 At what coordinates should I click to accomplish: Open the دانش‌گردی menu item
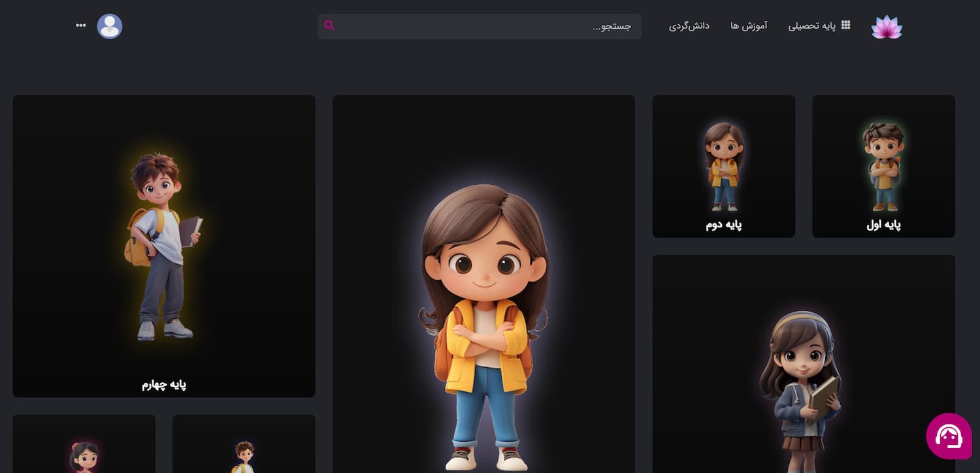pyautogui.click(x=690, y=26)
